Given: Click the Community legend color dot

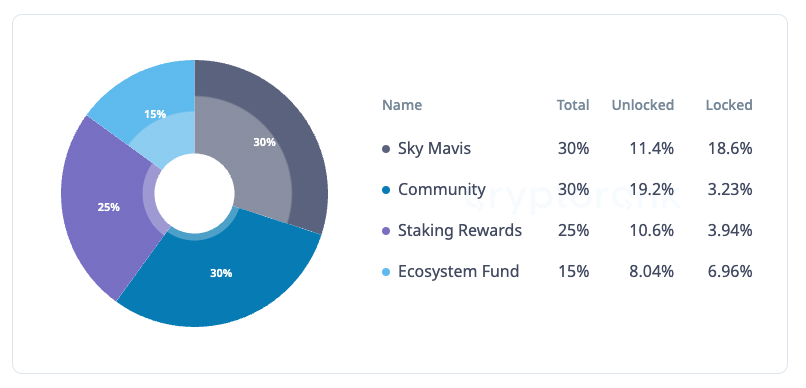Looking at the screenshot, I should [x=387, y=190].
